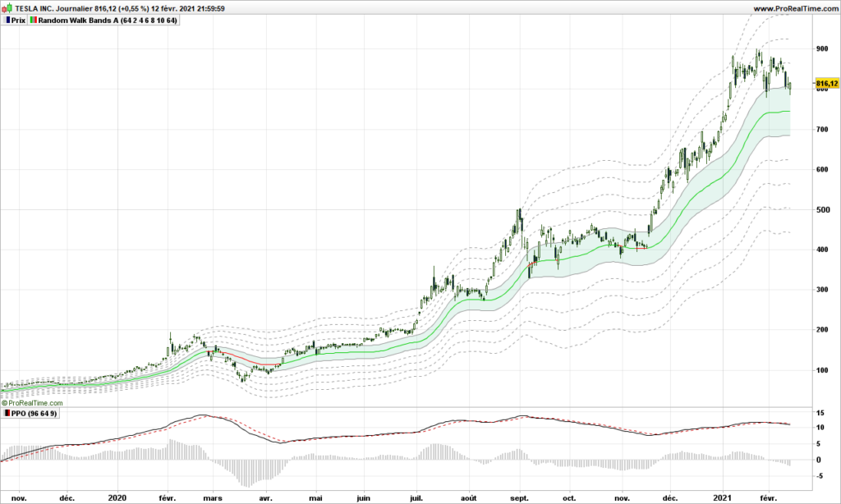Select the 2020 year label on time axis

pos(117,497)
